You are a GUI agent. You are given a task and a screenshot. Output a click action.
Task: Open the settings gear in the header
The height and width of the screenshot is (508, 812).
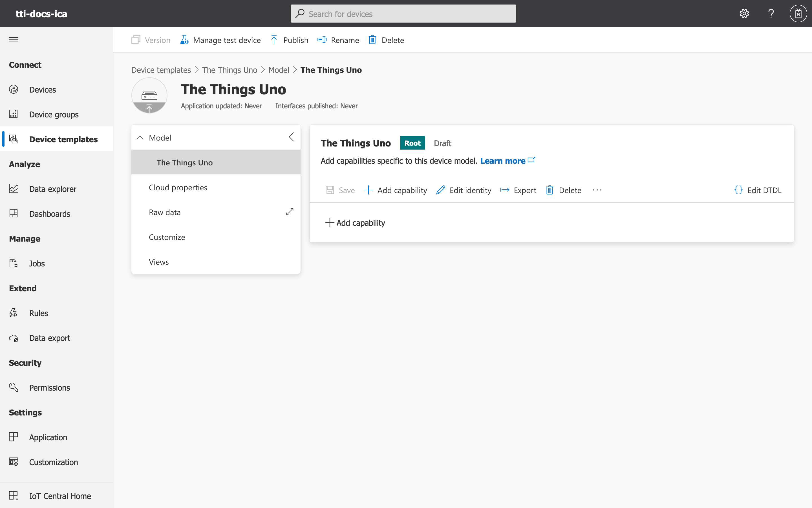(x=744, y=14)
